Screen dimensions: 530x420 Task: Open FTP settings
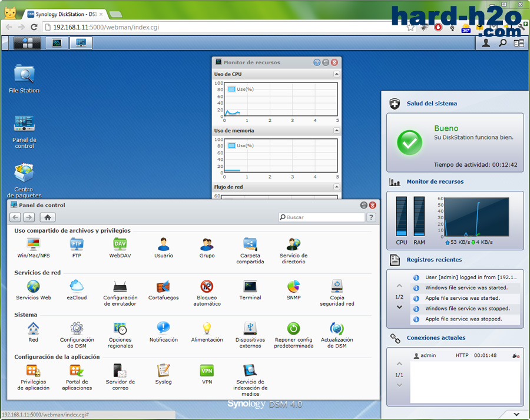coord(77,248)
